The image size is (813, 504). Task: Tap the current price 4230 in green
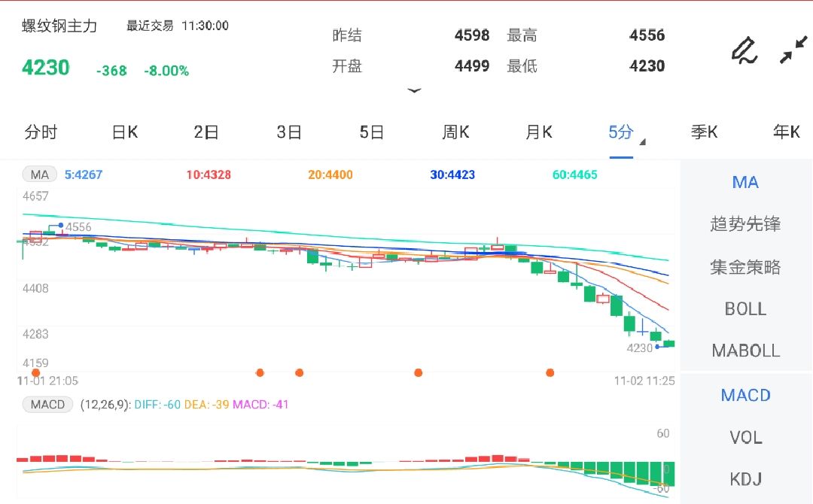tap(46, 68)
